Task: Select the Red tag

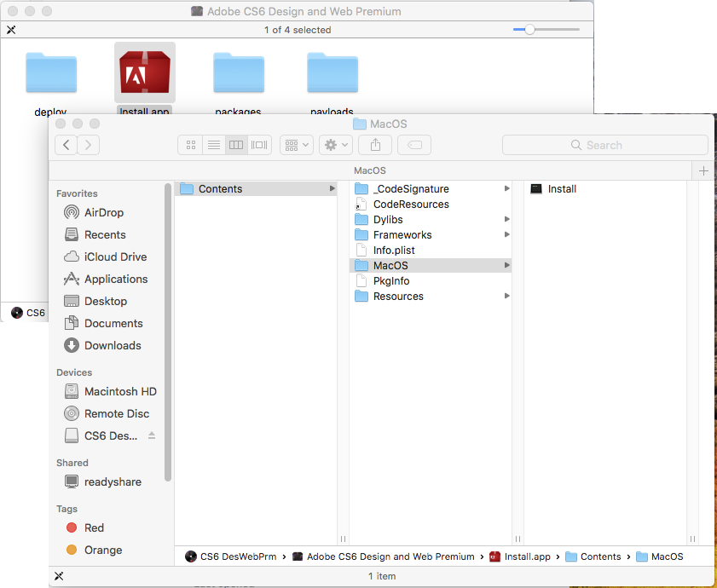Action: pyautogui.click(x=94, y=527)
